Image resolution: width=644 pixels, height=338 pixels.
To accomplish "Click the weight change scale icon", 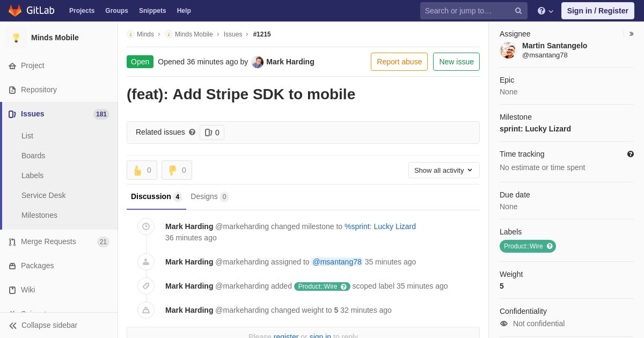I will (146, 310).
